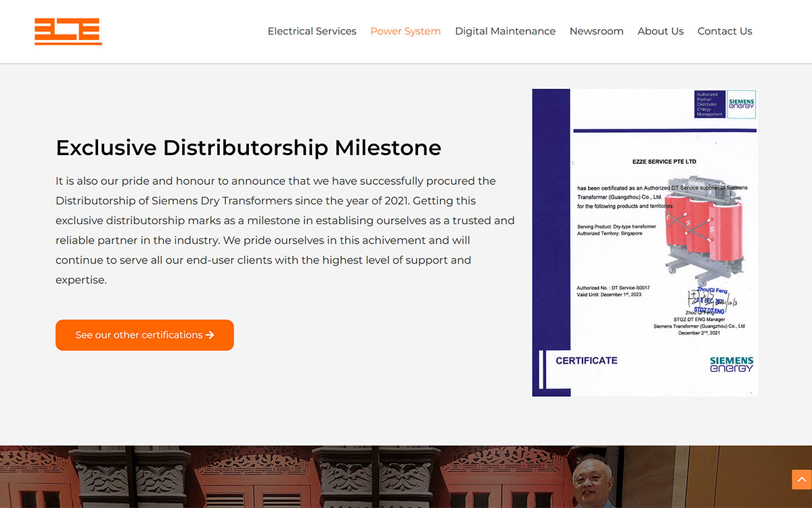Open the Newsroom page

click(596, 31)
